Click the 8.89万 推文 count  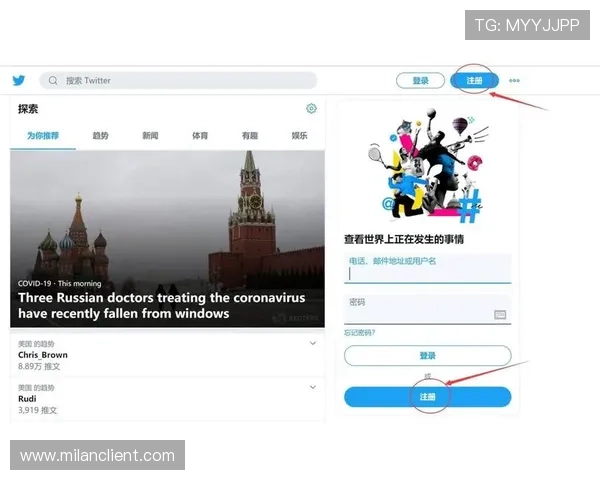tap(39, 366)
